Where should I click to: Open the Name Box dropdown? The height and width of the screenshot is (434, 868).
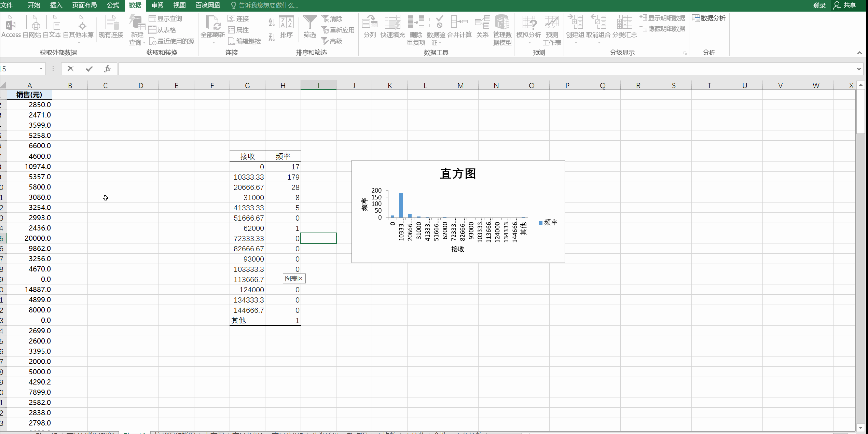pos(41,69)
